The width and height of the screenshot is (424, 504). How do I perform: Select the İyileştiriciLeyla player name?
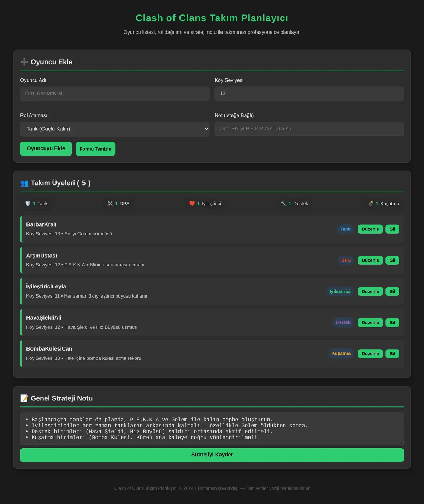[46, 286]
